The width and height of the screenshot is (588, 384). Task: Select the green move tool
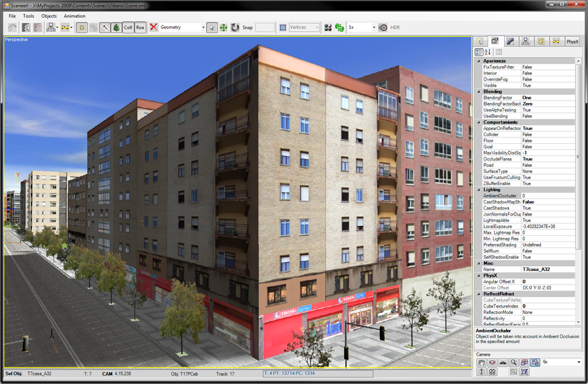pos(223,28)
